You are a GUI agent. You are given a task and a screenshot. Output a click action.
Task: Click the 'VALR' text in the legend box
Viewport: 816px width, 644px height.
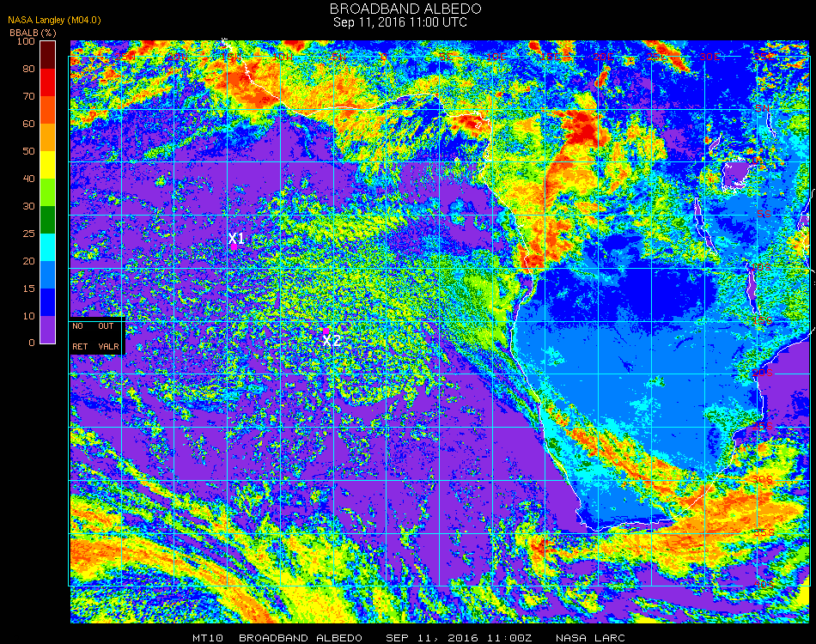point(109,346)
